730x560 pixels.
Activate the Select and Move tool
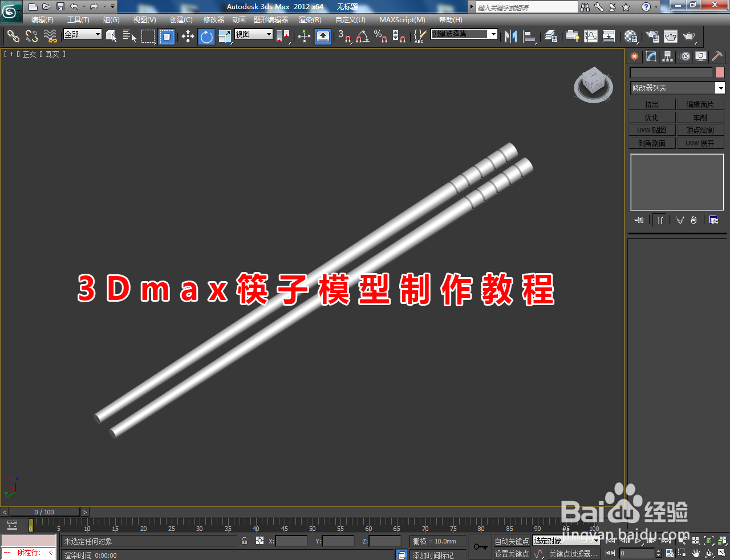point(188,36)
